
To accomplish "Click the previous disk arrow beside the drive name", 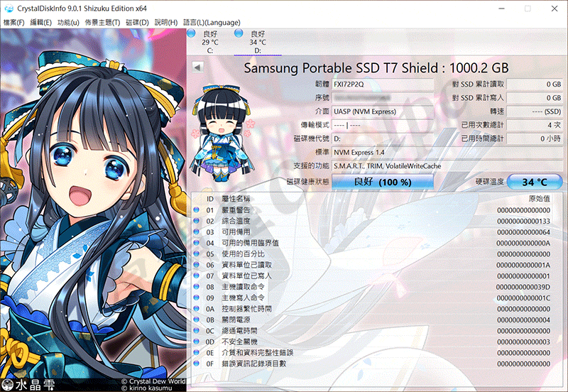I will click(197, 67).
